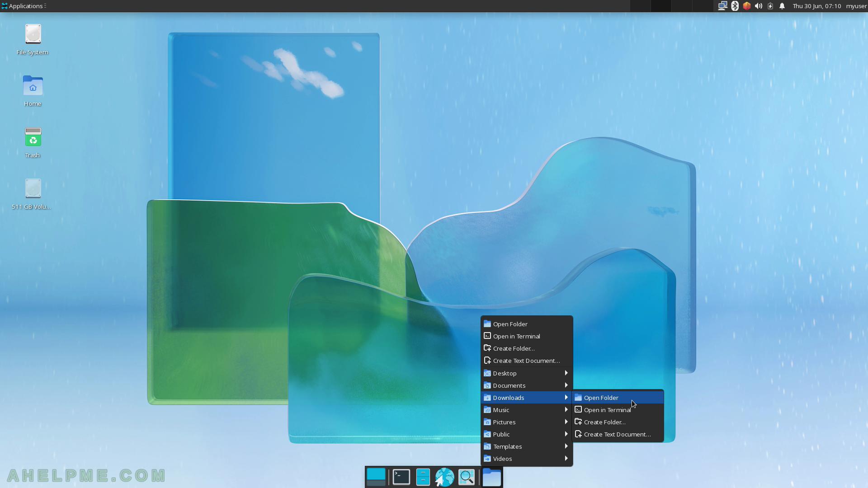Switch to the fourth workspace in switcher
Screen dimensions: 868x488
pos(702,6)
